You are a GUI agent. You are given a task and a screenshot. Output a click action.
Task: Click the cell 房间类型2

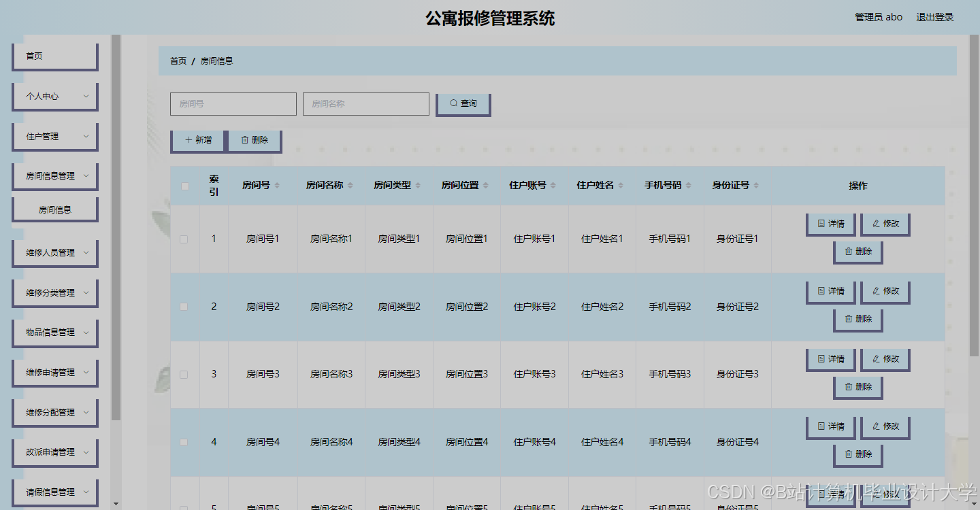tap(399, 307)
